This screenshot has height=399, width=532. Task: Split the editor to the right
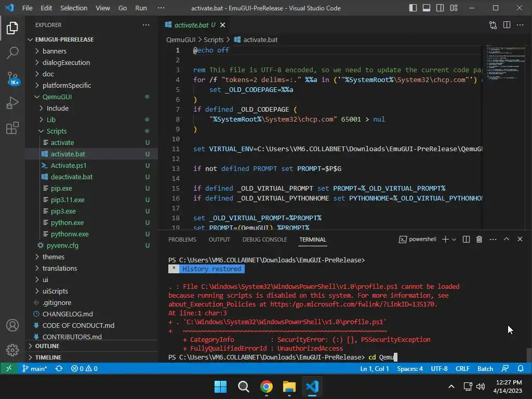(x=507, y=25)
